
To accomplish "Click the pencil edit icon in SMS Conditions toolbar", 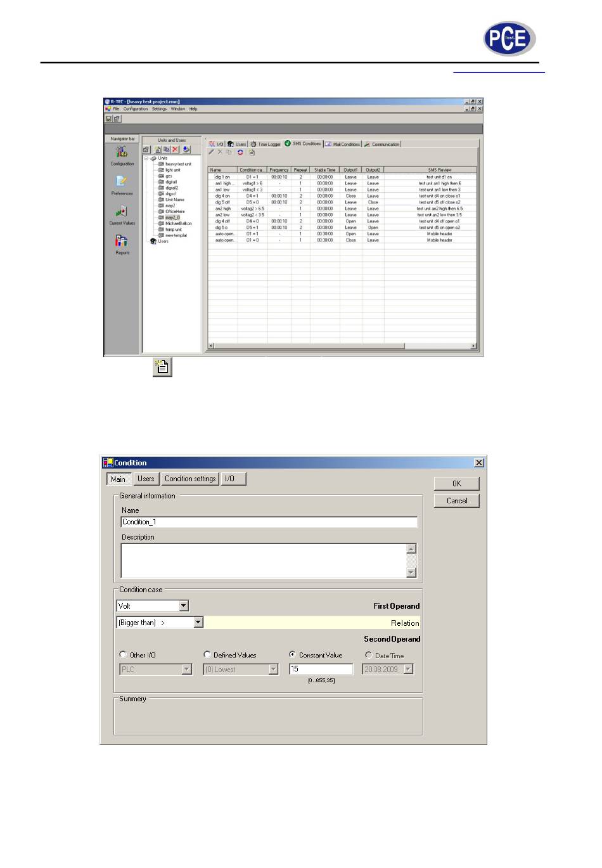I will (x=212, y=152).
